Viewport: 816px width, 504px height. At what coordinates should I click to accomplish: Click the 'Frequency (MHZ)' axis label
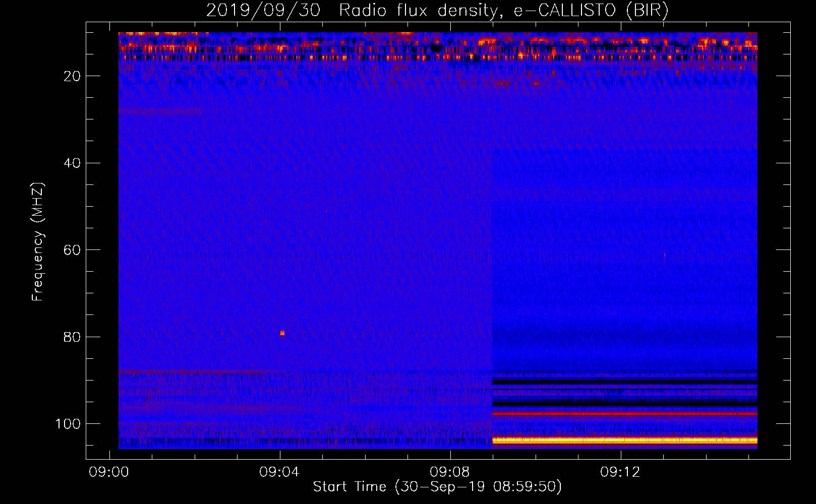[38, 242]
